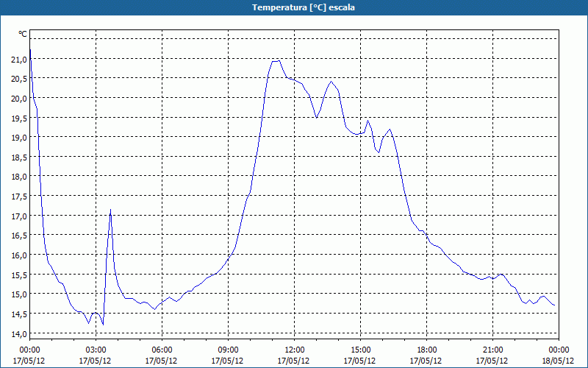Click the 17/05/12 date under 09:00
Image resolution: width=588 pixels, height=368 pixels.
pyautogui.click(x=228, y=361)
